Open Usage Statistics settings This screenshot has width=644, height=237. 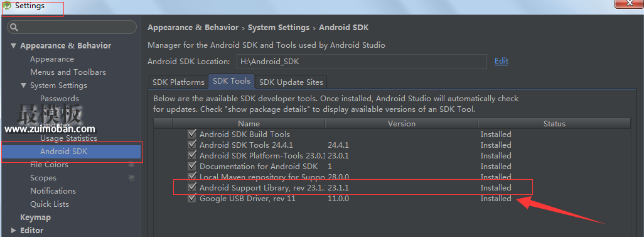pyautogui.click(x=68, y=138)
